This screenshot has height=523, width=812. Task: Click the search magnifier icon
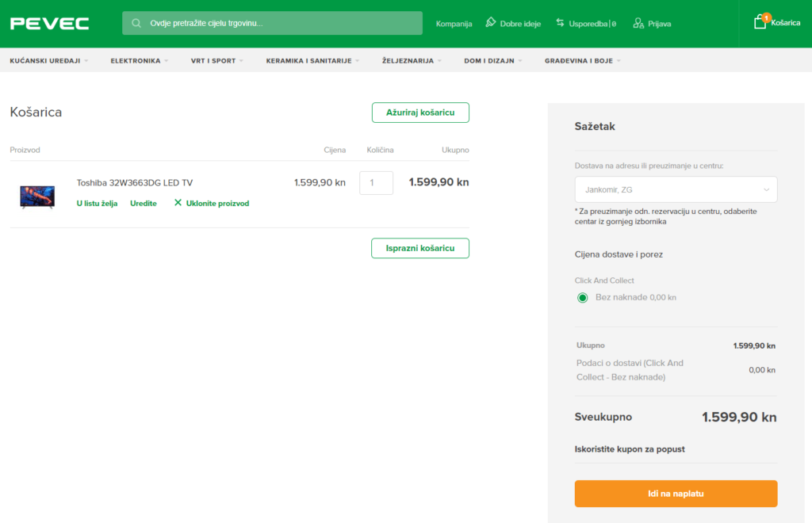pyautogui.click(x=137, y=24)
